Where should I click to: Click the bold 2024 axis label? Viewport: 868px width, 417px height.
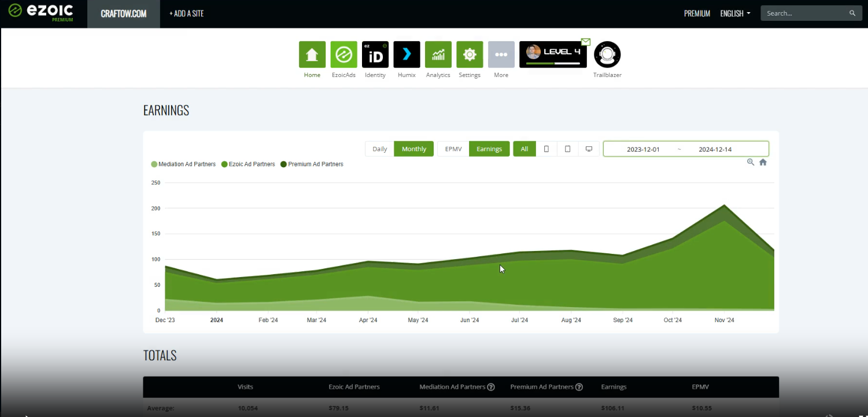(x=216, y=320)
